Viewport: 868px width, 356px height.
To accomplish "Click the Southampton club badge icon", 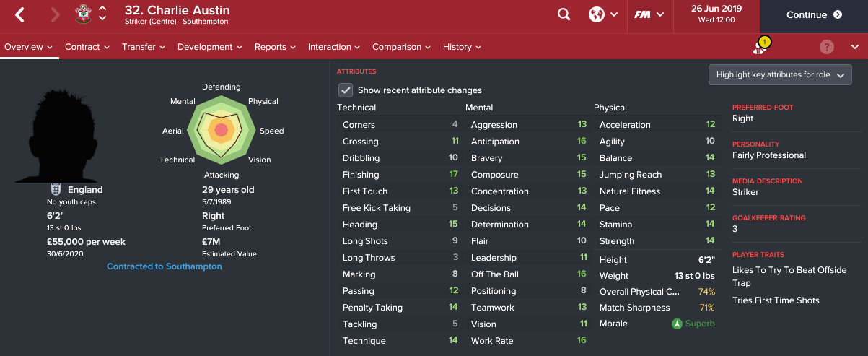I will (84, 14).
